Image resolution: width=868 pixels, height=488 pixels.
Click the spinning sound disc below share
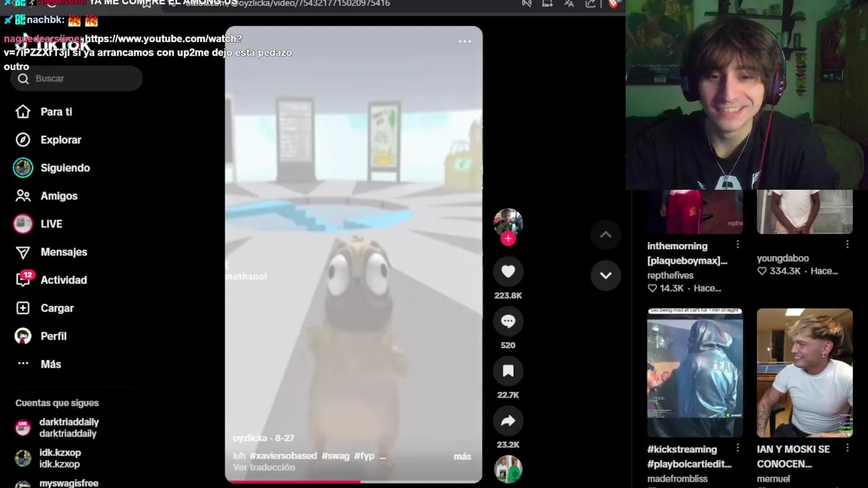[508, 469]
